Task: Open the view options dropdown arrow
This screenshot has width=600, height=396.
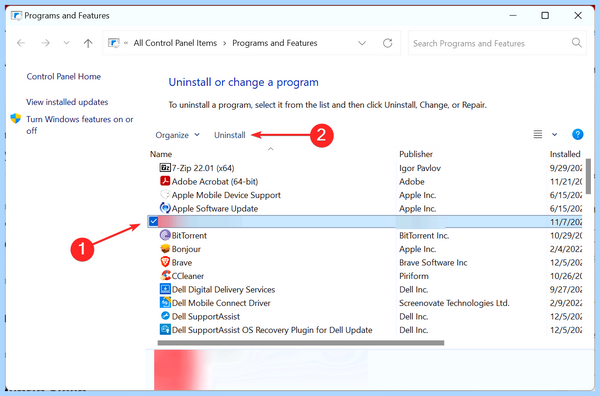Action: click(554, 135)
